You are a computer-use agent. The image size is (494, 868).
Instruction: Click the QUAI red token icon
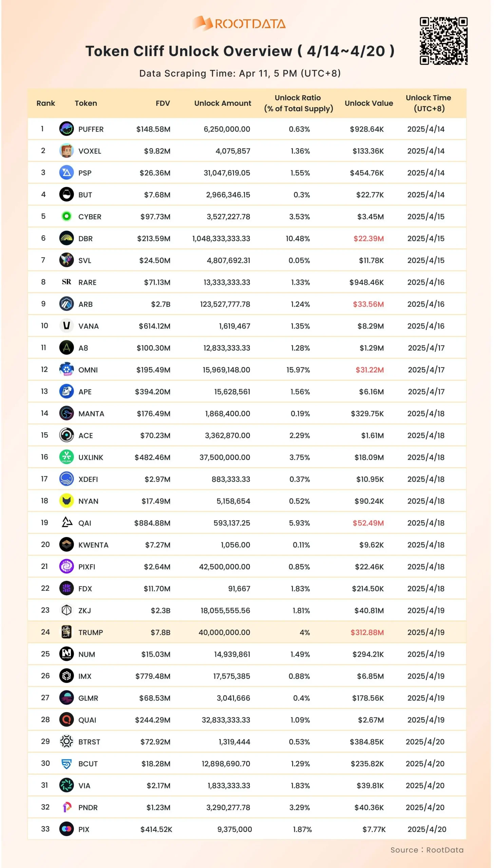pos(66,719)
